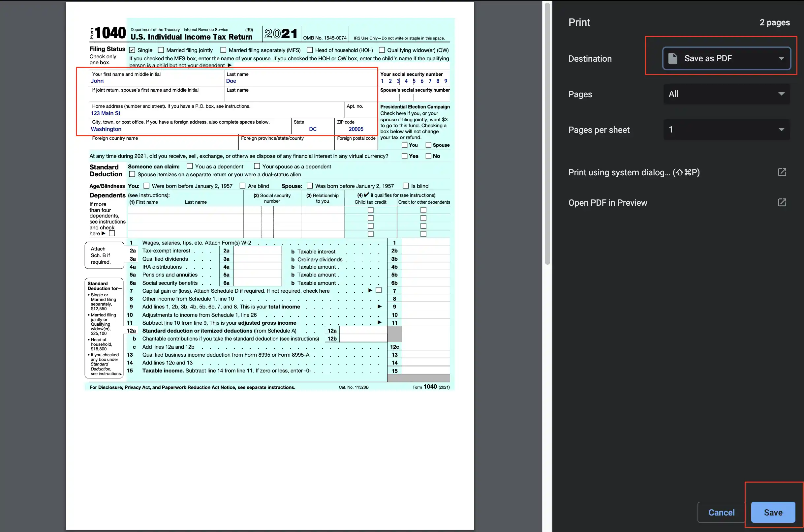
Task: Click the Pages per sheet label
Action: click(599, 130)
